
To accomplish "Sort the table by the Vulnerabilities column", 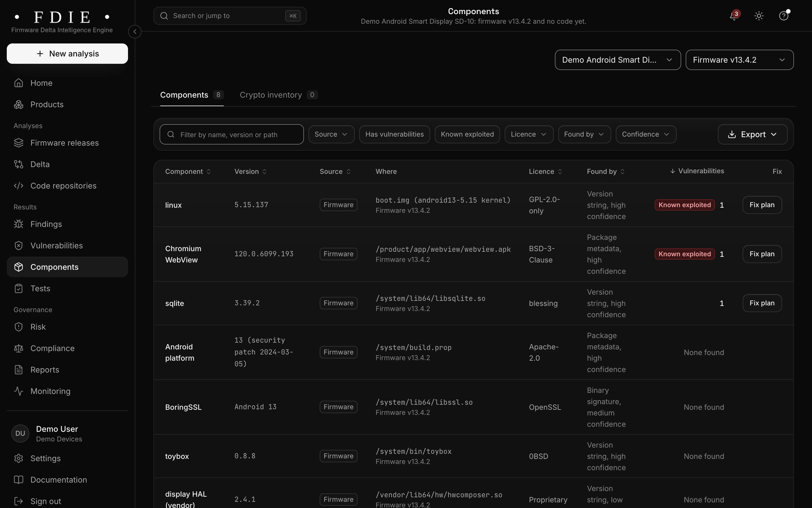I will click(x=697, y=171).
